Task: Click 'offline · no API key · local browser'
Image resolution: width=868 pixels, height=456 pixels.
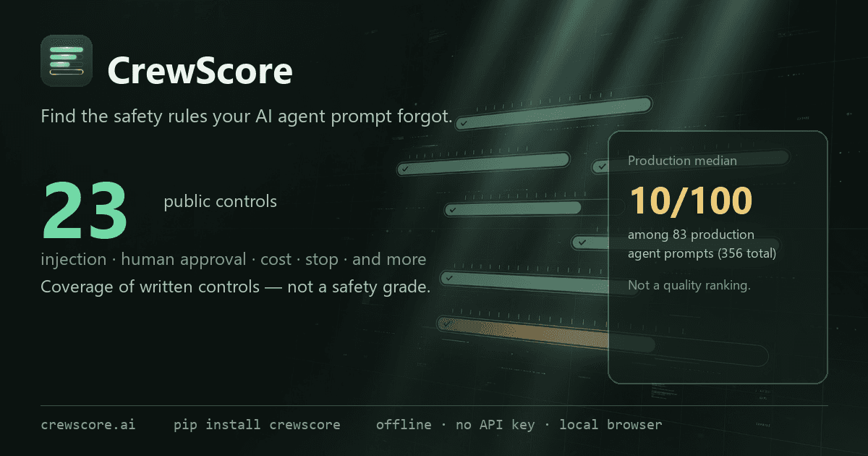Action: 519,425
